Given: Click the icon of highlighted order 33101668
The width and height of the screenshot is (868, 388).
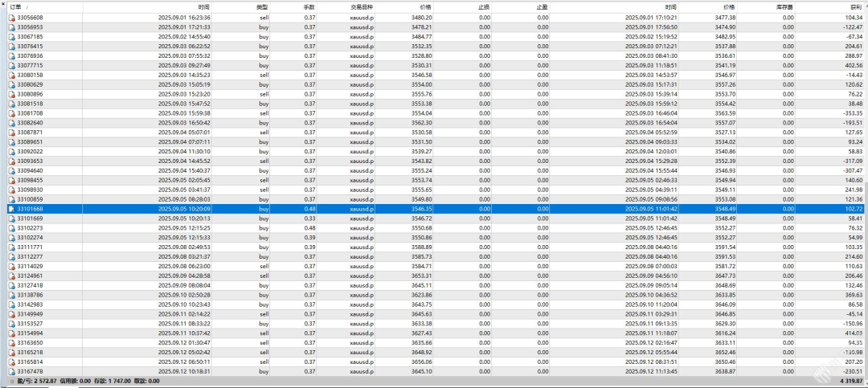Looking at the screenshot, I should (x=11, y=209).
